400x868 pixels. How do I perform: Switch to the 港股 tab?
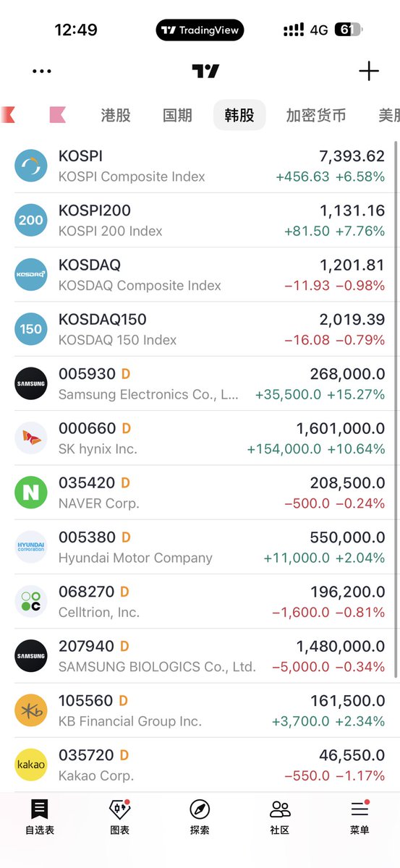[x=116, y=115]
